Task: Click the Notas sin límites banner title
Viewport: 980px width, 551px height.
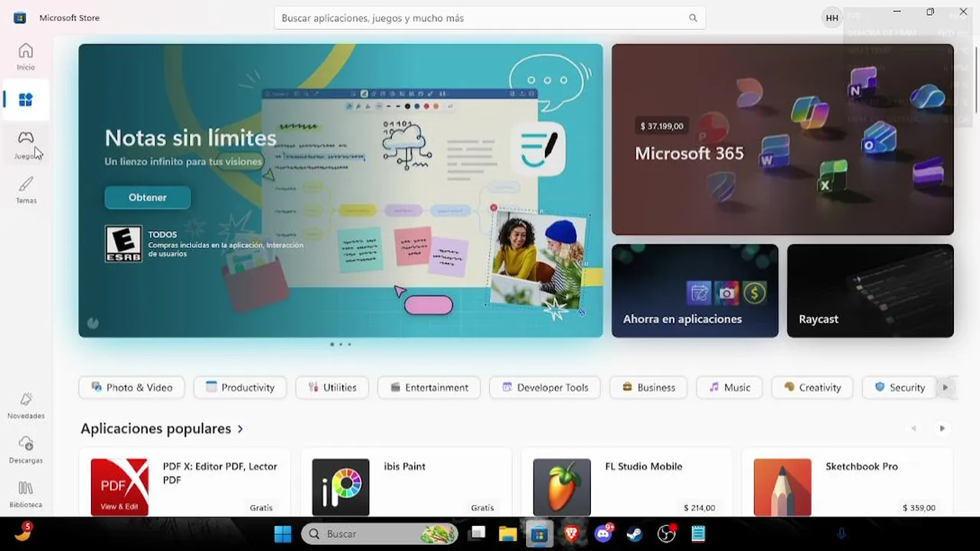Action: tap(191, 138)
